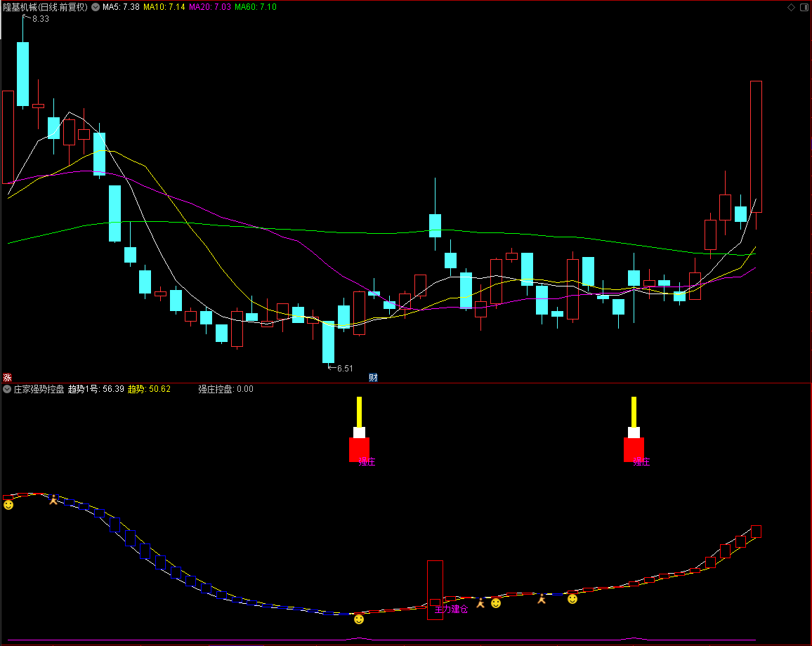The image size is (812, 646).
Task: Click the magenta MA20: 7.03 legend label
Action: tap(210, 7)
